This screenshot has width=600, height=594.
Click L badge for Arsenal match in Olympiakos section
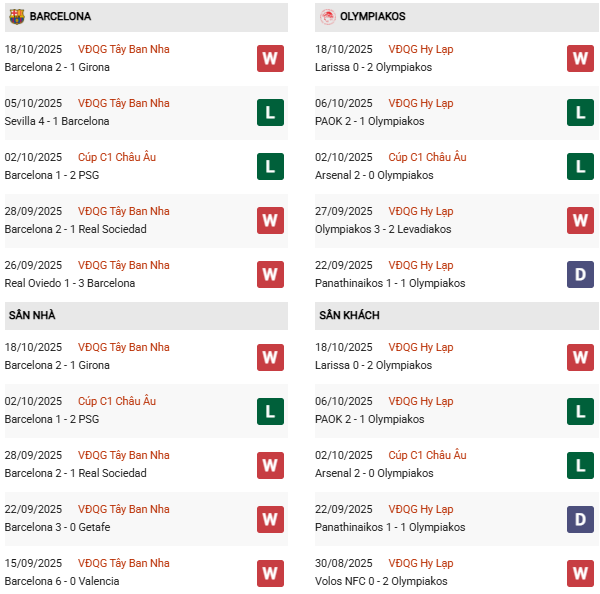(580, 166)
